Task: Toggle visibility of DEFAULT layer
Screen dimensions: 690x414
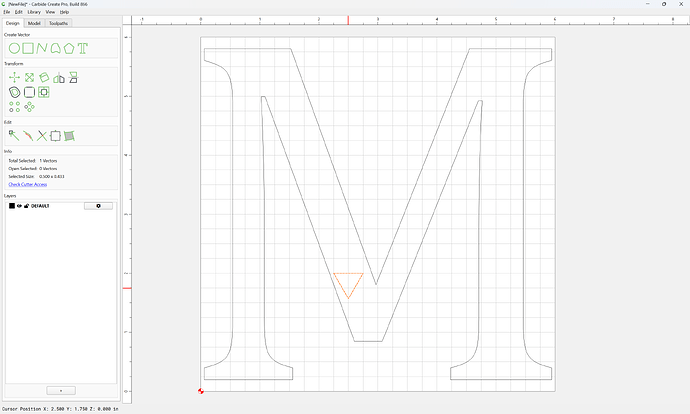Action: point(19,206)
